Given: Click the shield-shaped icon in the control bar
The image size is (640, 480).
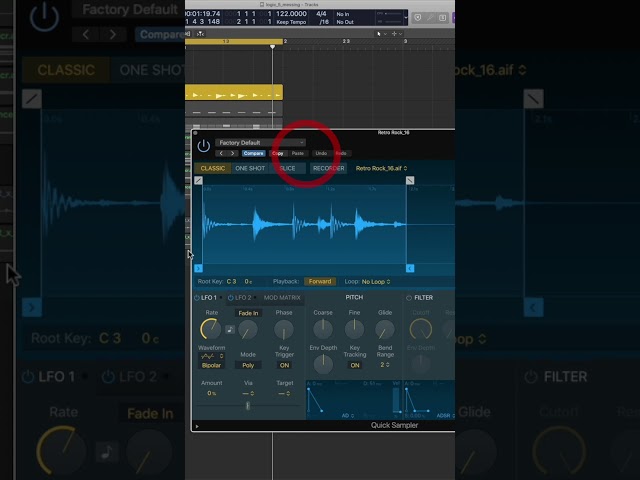Looking at the screenshot, I should [x=418, y=18].
